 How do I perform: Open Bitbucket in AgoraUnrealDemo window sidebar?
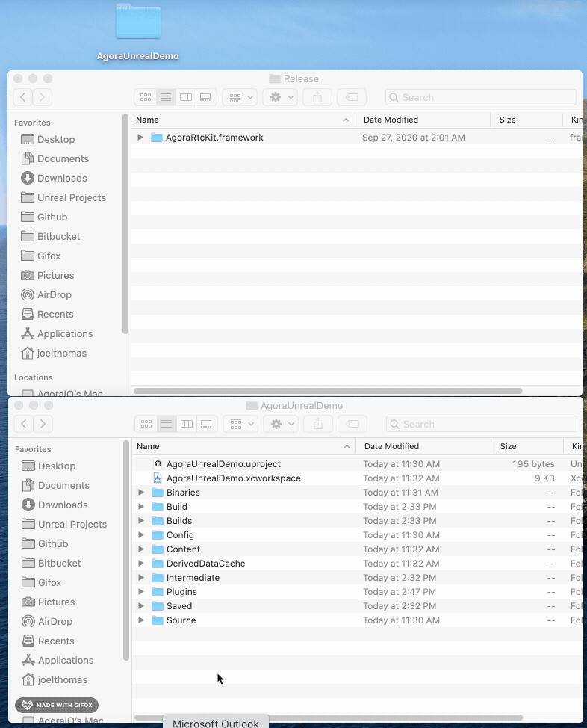tap(51, 563)
